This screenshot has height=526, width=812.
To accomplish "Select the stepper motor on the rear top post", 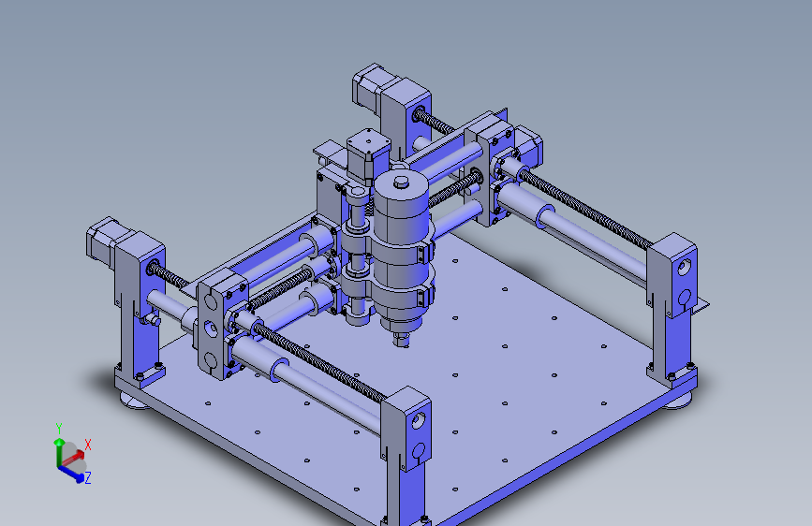I will pyautogui.click(x=374, y=87).
